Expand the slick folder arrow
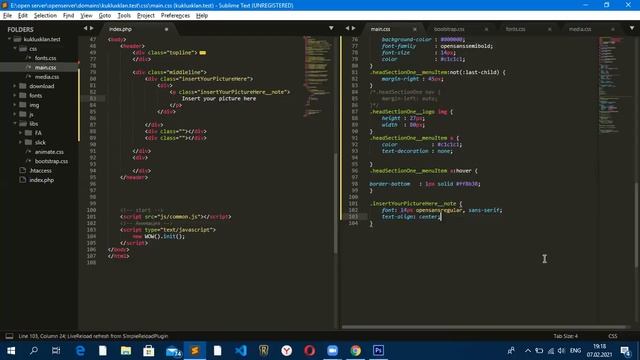 coord(20,142)
